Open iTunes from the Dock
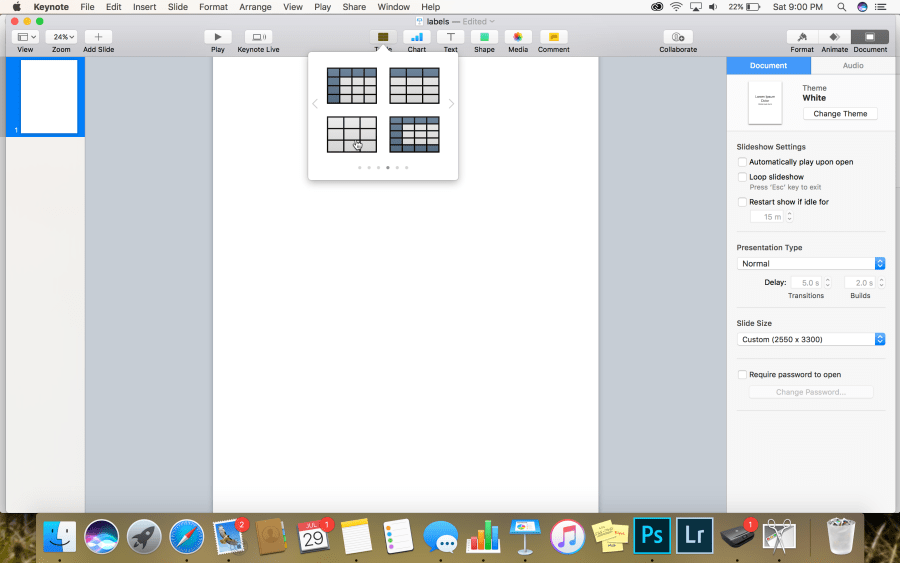Image resolution: width=900 pixels, height=563 pixels. pos(567,537)
